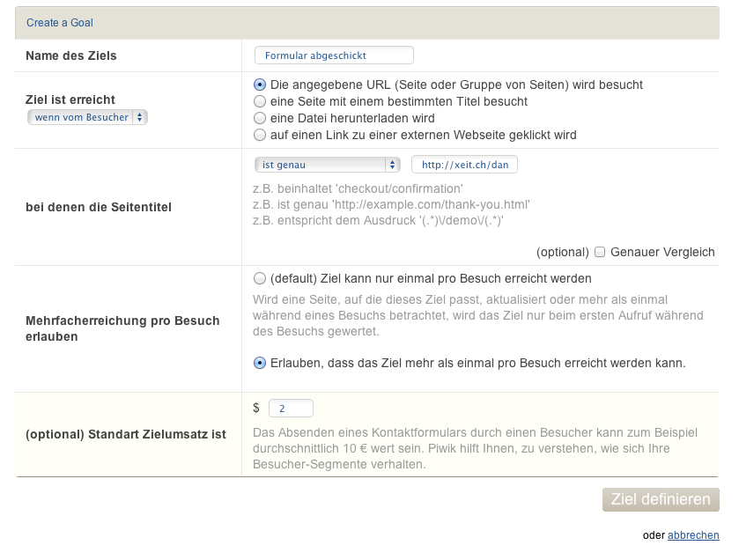The image size is (739, 560).
Task: Pick 'auf einen Link zu einer externen Webseite'
Action: pos(260,135)
